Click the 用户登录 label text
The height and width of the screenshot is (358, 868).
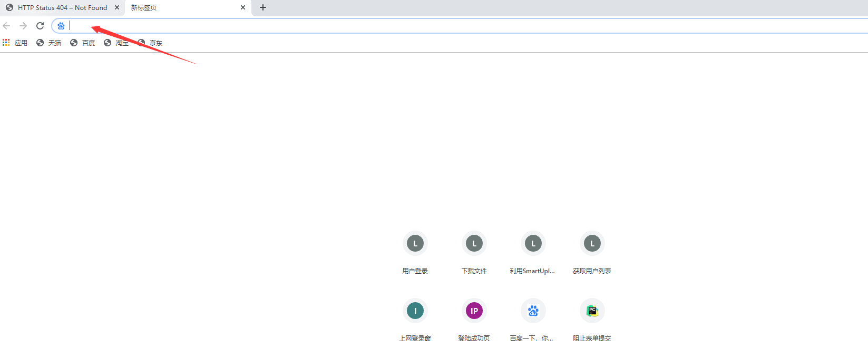click(415, 271)
